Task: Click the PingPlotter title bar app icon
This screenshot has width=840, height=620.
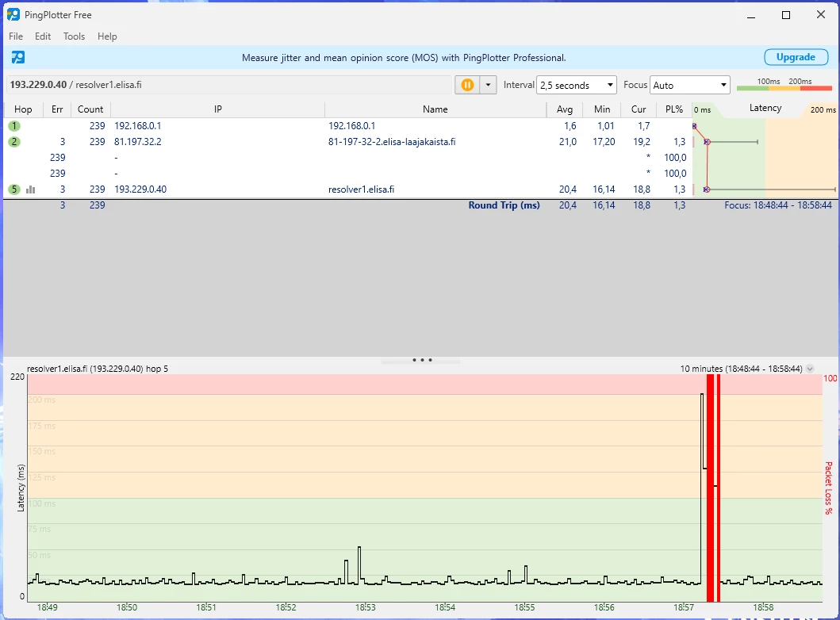Action: coord(13,14)
